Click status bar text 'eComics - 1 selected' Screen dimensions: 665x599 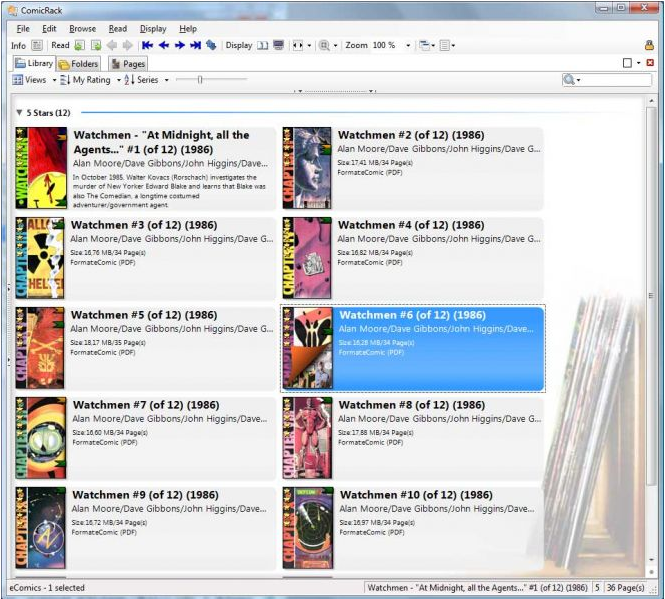click(47, 588)
